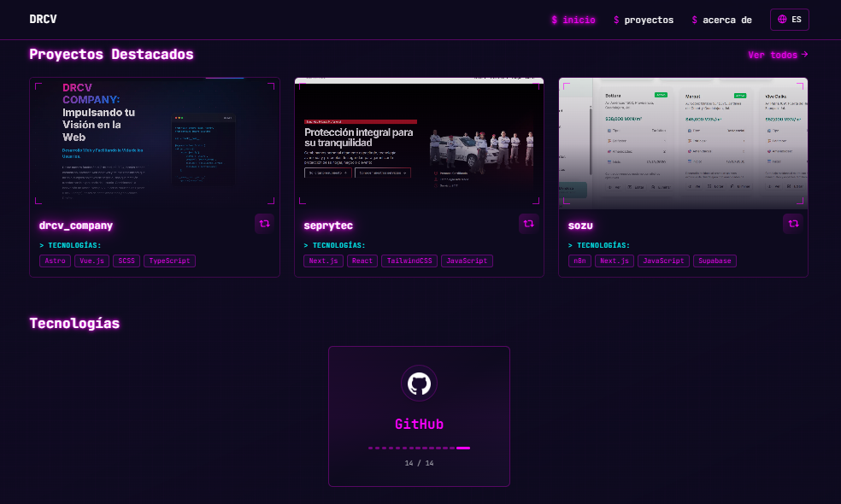Click the GitHub logo icon
The height and width of the screenshot is (504, 841).
click(x=419, y=384)
